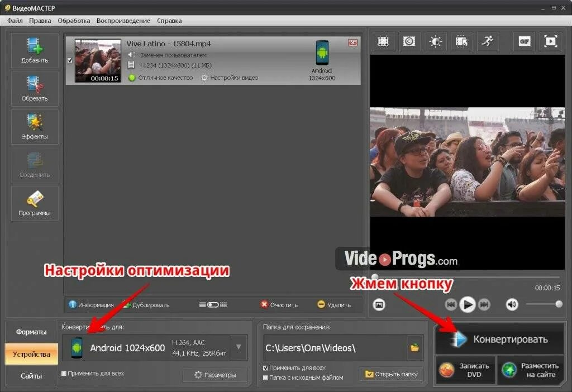Click the rotate video icon above preview
Image resolution: width=572 pixels, height=392 pixels.
point(461,41)
